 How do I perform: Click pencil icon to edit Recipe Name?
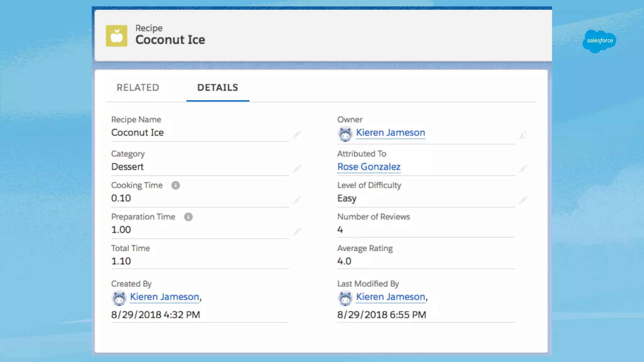297,134
